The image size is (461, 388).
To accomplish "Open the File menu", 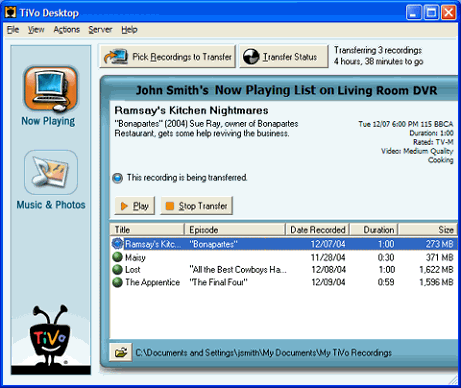I will click(x=13, y=30).
